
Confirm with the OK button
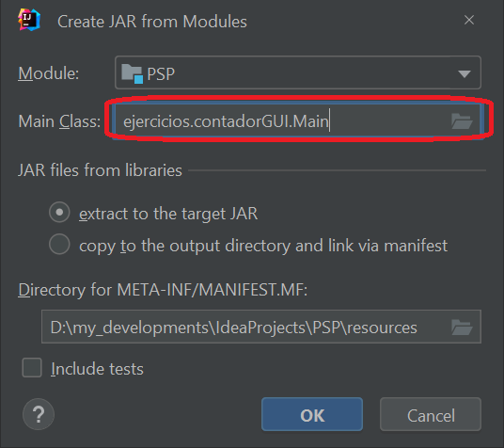[312, 414]
